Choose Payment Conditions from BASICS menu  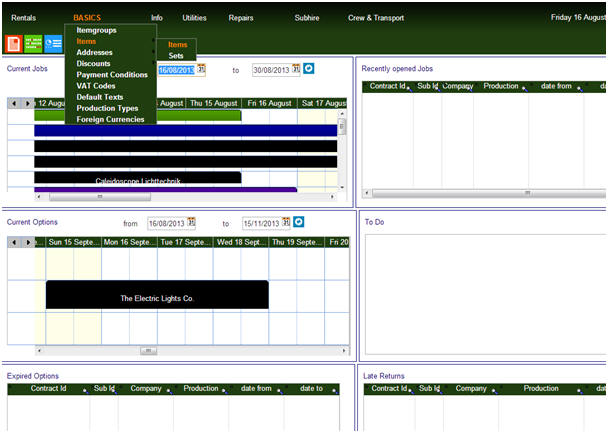(110, 75)
